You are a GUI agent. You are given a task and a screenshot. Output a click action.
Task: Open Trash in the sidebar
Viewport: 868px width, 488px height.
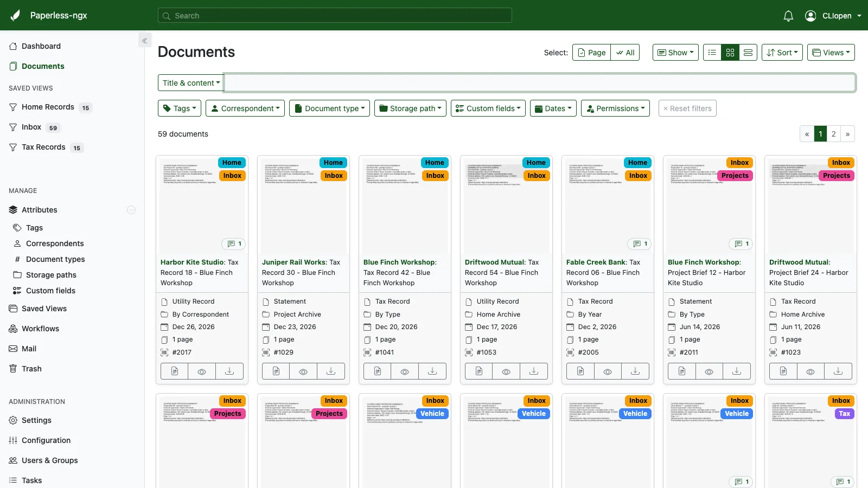(x=31, y=369)
